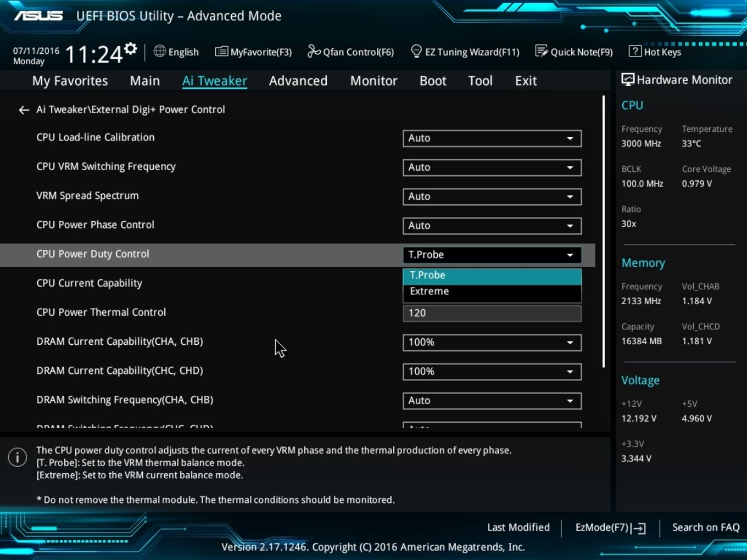Open DRAM Current Capability(CHA, CHB) dropdown
The image size is (747, 560).
[492, 343]
